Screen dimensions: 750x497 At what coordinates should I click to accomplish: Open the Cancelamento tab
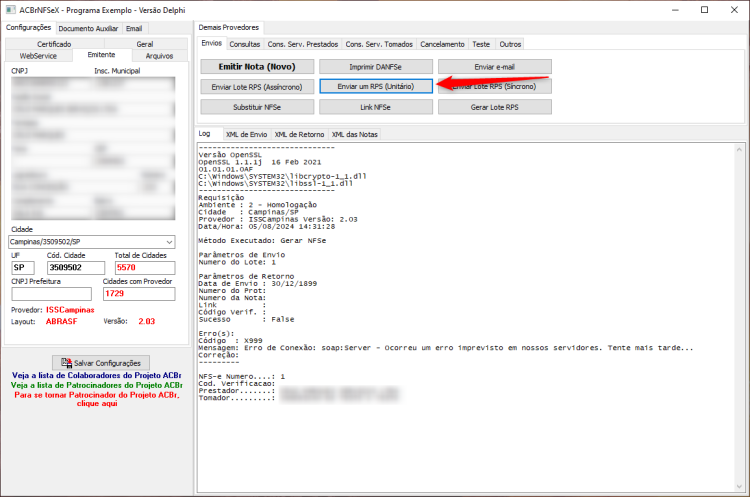pos(442,44)
